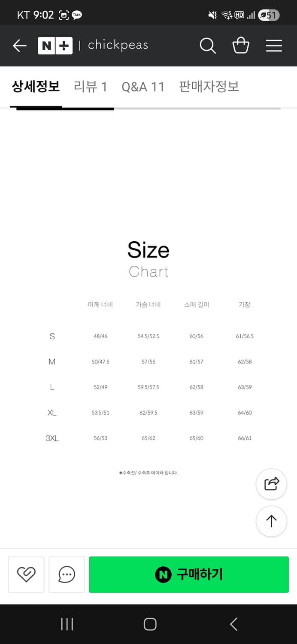Open the chat inquiry speech bubble
Viewport: 297px width, 644px height.
point(67,574)
